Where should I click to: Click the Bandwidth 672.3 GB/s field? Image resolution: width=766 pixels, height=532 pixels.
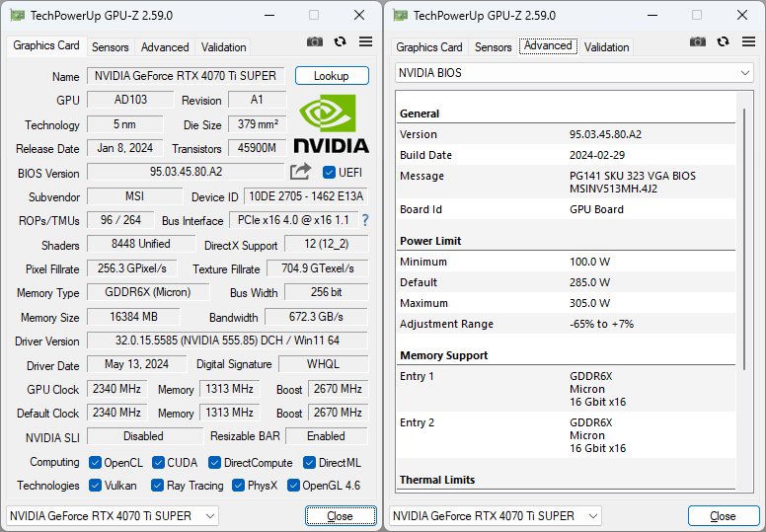coord(316,317)
